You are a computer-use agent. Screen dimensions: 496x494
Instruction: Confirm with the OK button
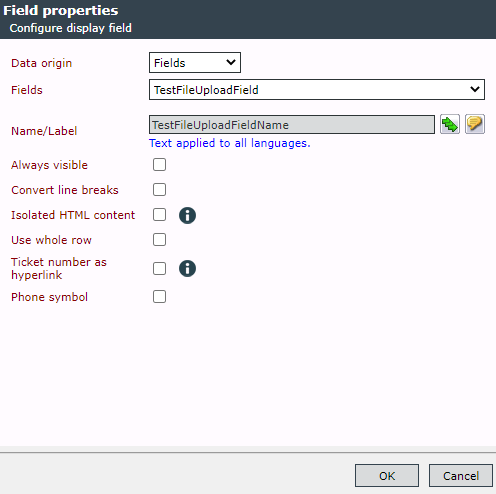pos(387,476)
